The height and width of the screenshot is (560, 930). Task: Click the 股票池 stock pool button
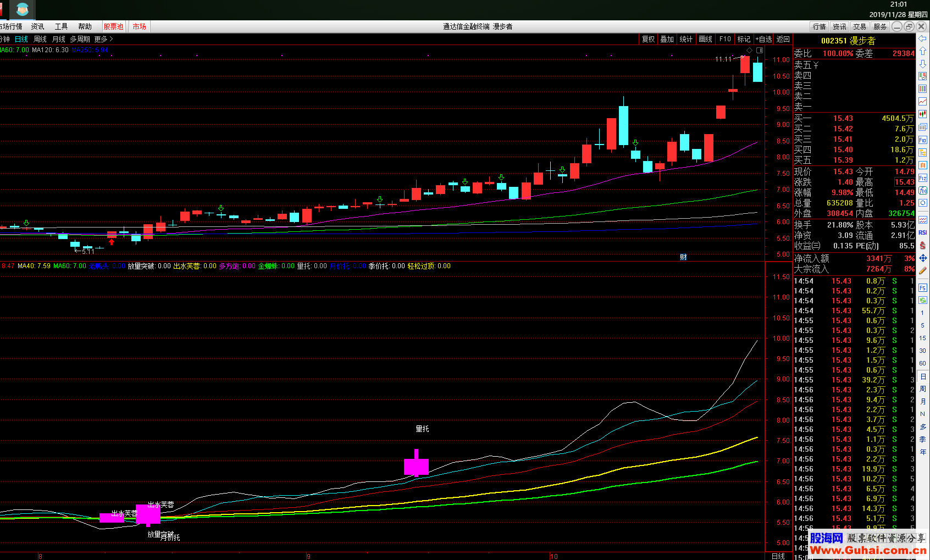pyautogui.click(x=113, y=26)
